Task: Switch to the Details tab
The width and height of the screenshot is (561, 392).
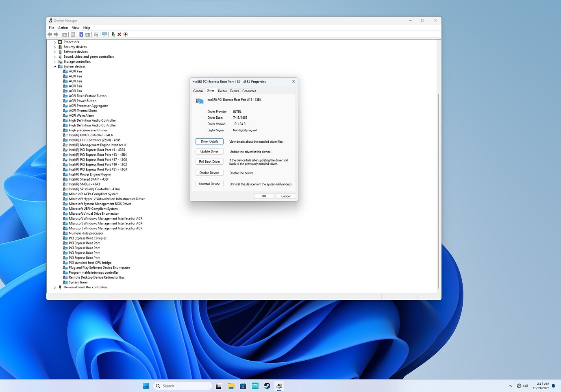Action: coord(222,91)
